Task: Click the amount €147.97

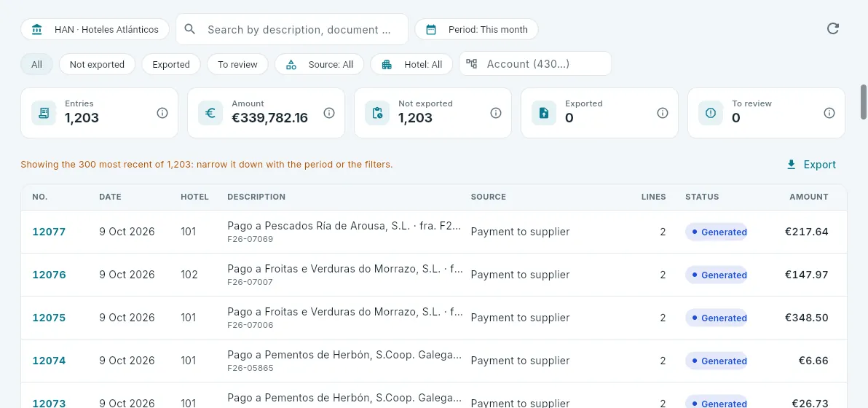Action: (807, 275)
